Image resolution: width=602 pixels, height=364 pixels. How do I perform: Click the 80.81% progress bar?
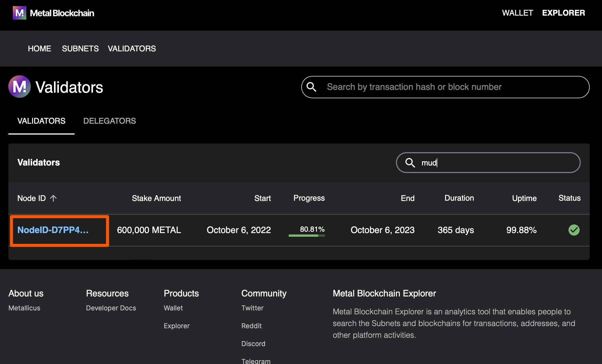pos(307,235)
